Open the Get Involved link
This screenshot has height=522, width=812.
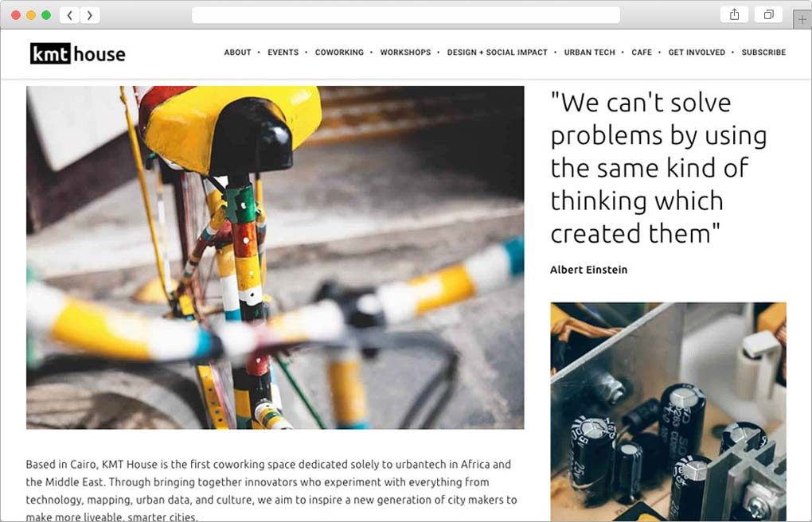pyautogui.click(x=697, y=53)
